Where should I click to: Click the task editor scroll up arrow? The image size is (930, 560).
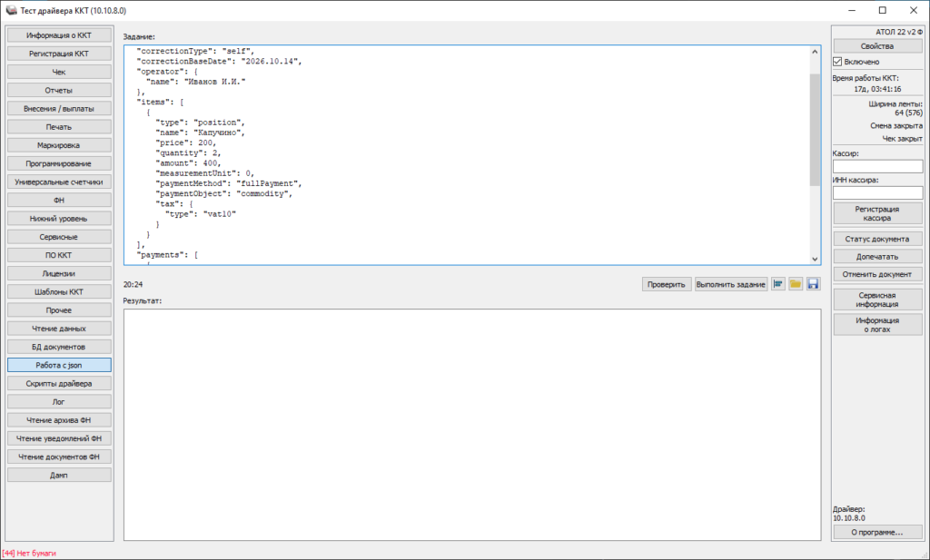click(815, 52)
